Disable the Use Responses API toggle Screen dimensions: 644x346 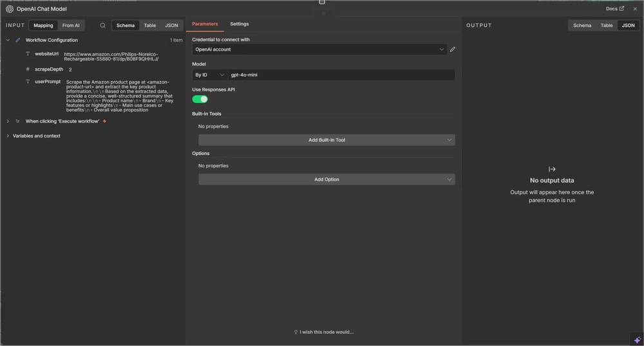pos(200,99)
